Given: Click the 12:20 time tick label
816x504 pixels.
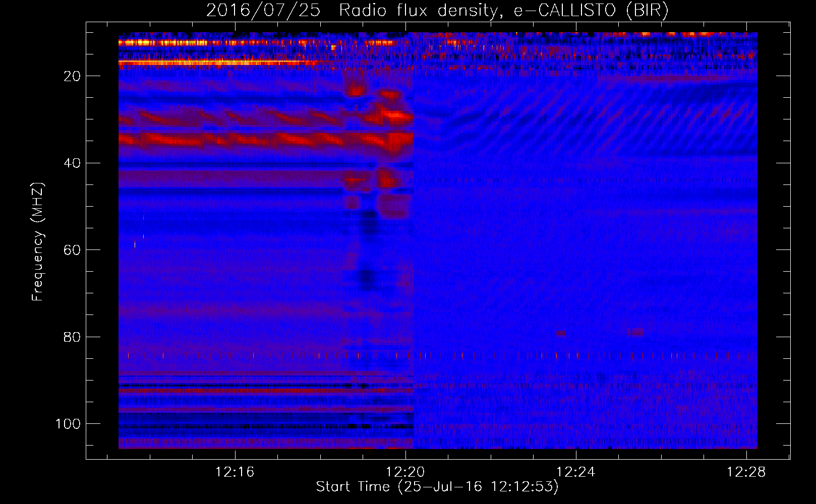Looking at the screenshot, I should coord(405,472).
